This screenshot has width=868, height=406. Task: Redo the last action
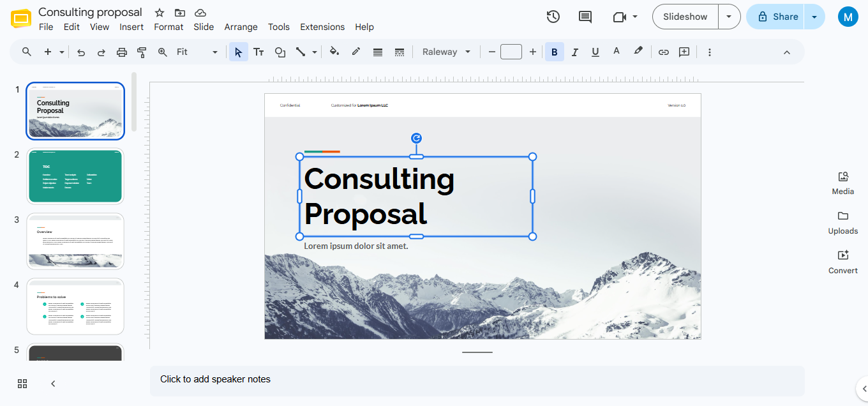click(x=101, y=52)
